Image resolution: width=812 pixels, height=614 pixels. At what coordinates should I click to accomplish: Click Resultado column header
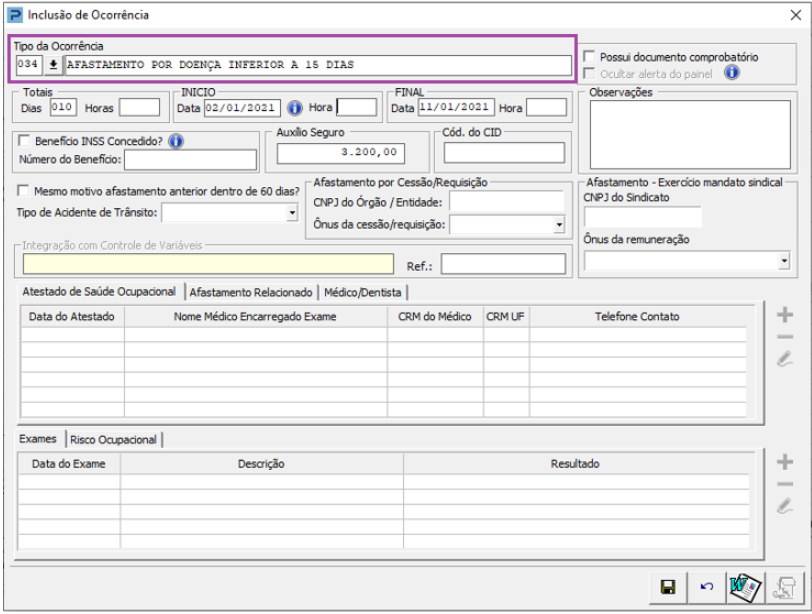tap(576, 463)
